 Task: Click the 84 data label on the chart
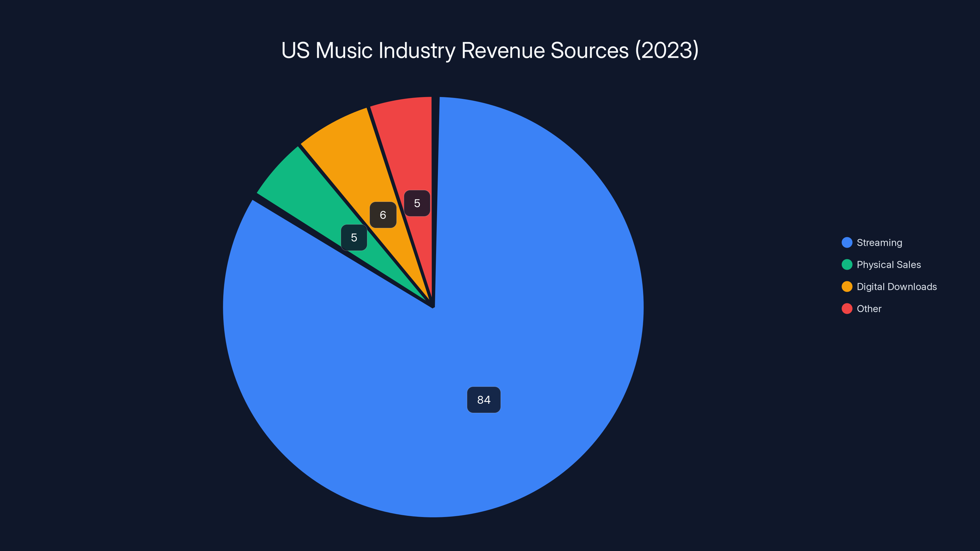point(484,400)
